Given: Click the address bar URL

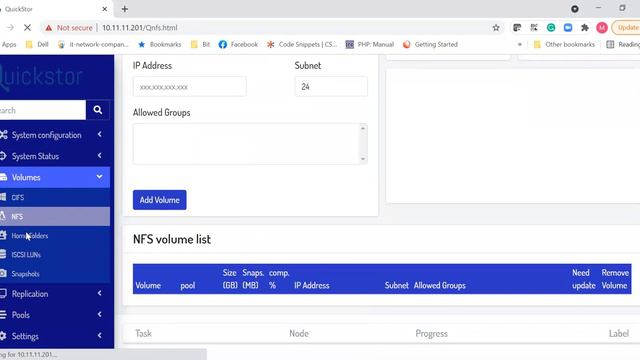Looking at the screenshot, I should 140,28.
